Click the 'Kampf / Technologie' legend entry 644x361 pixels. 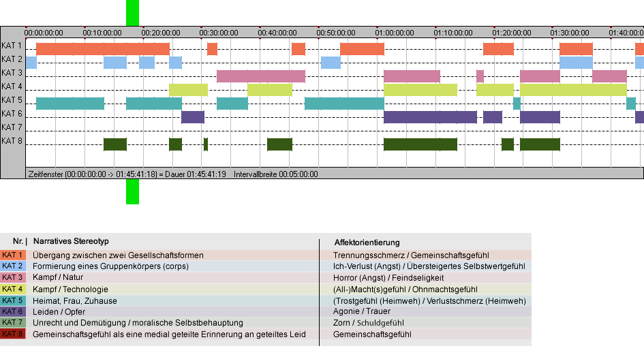70,289
